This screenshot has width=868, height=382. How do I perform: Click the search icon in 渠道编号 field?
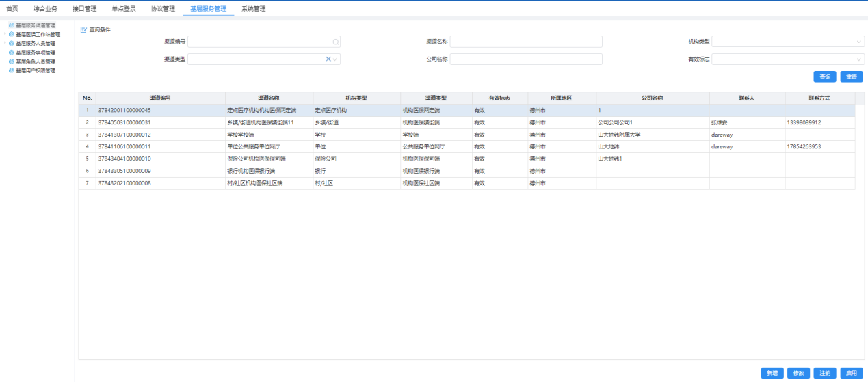(x=335, y=42)
